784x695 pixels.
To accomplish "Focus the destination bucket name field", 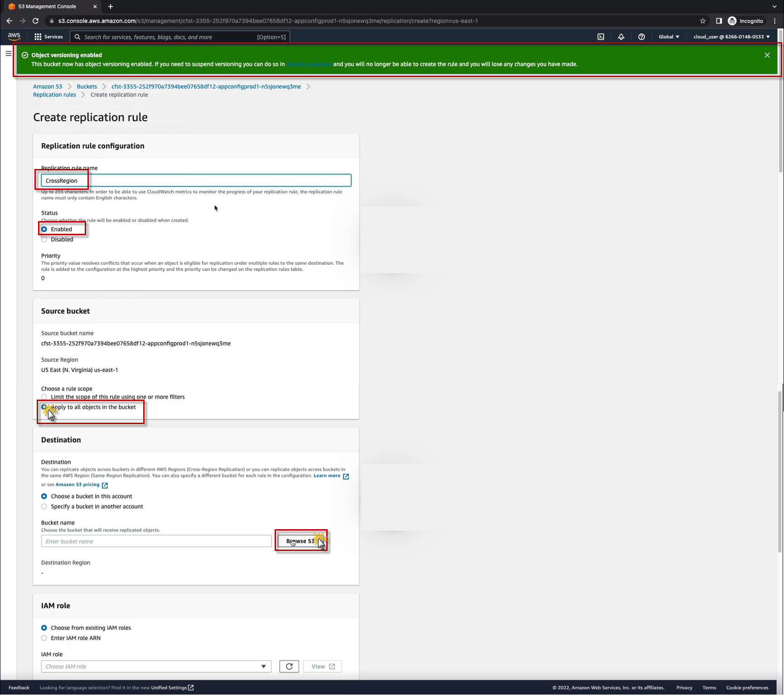I will 156,541.
